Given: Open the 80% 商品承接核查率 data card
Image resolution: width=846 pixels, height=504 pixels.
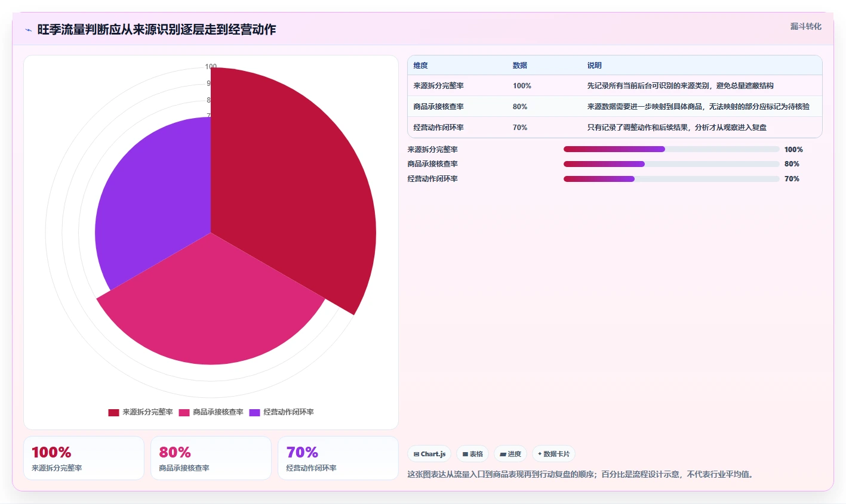Looking at the screenshot, I should click(x=211, y=458).
